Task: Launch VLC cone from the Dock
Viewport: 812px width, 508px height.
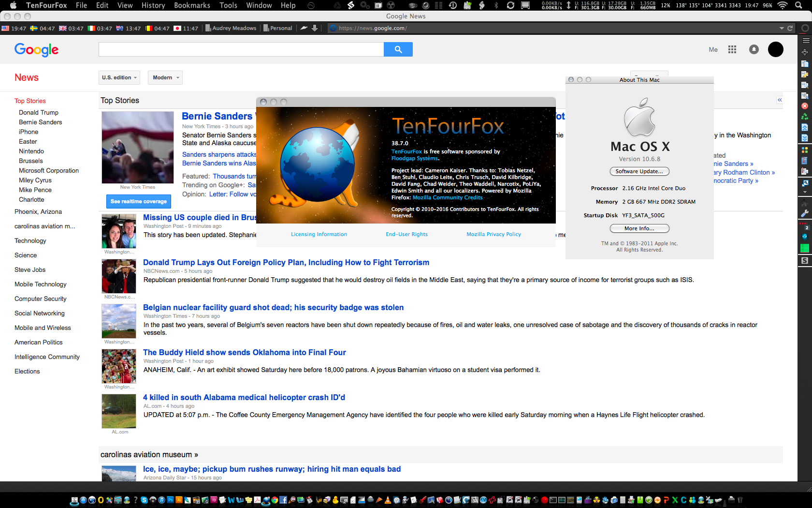Action: (x=388, y=500)
